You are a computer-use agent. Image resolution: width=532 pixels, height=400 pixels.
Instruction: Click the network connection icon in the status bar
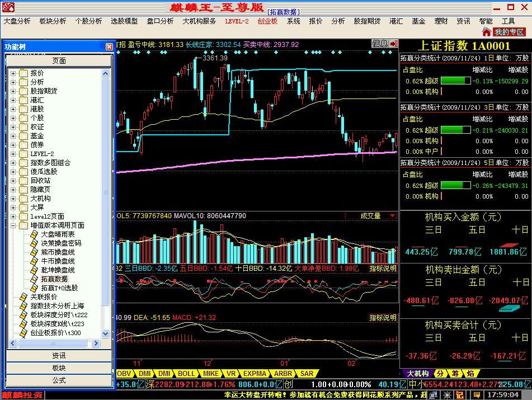point(434,395)
